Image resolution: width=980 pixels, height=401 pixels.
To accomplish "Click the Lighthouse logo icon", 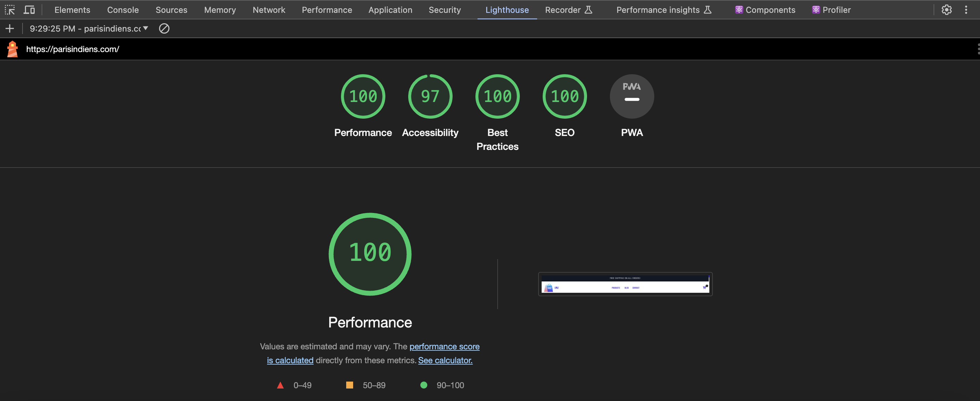I will (x=12, y=49).
